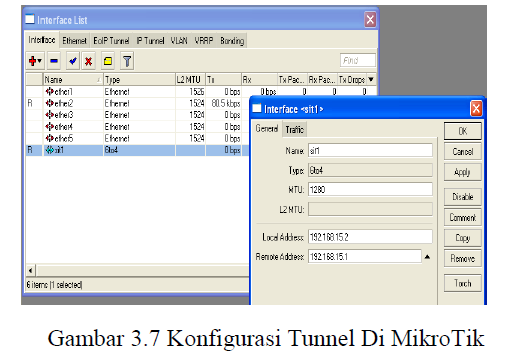Switch to the EoIP Tunnel tab
This screenshot has height=362, width=514.
click(x=111, y=41)
